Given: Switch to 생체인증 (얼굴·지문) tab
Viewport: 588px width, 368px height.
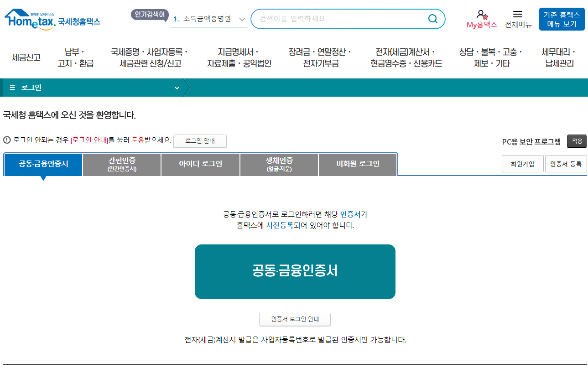Looking at the screenshot, I should (x=279, y=164).
